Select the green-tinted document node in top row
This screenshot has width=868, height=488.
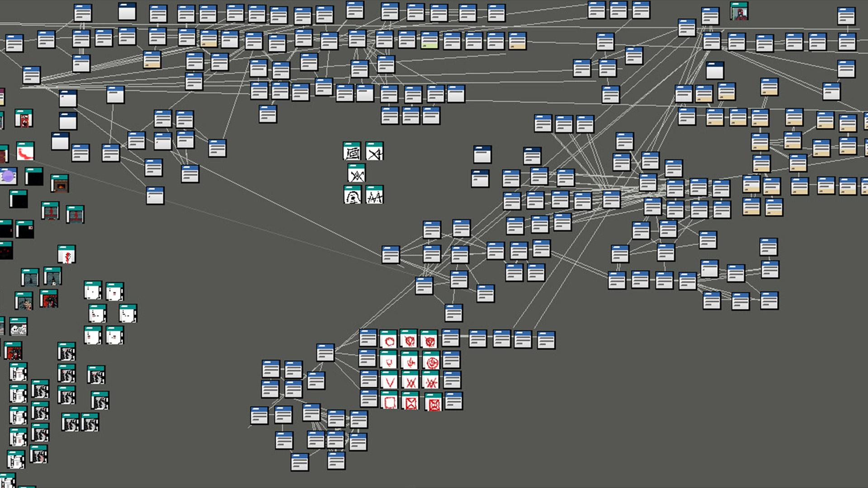point(429,41)
